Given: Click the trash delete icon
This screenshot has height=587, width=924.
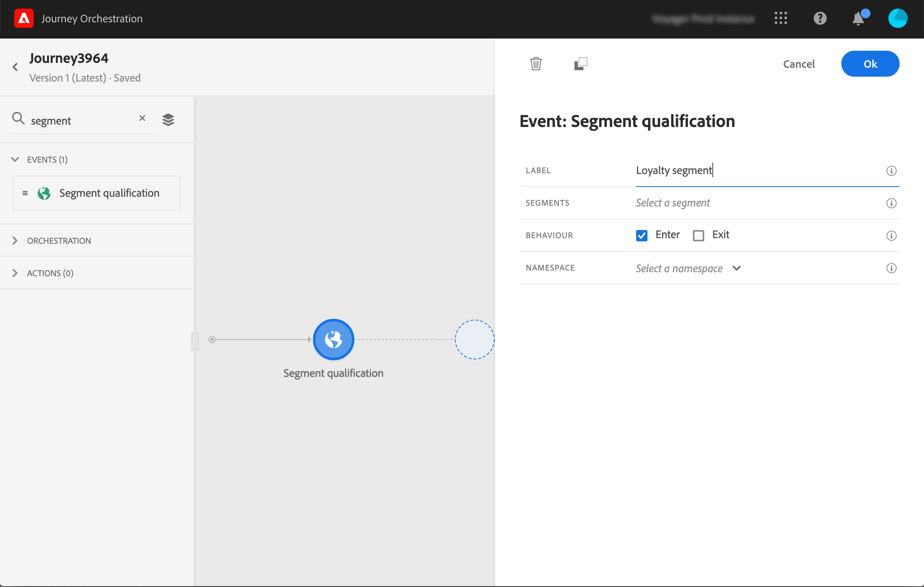Looking at the screenshot, I should 536,64.
